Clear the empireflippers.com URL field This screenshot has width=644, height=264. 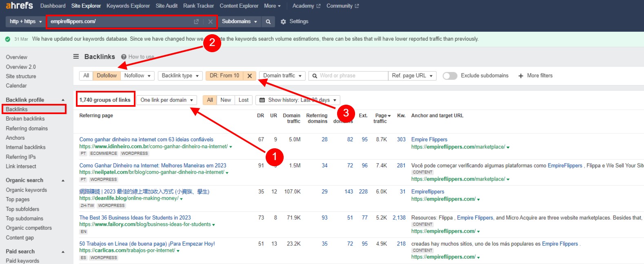tap(211, 22)
